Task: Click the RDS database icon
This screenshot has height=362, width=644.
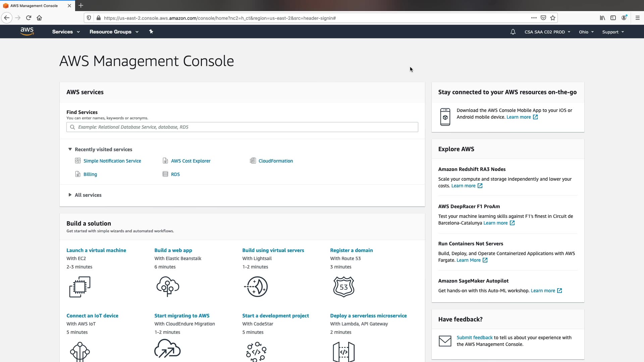Action: [165, 174]
